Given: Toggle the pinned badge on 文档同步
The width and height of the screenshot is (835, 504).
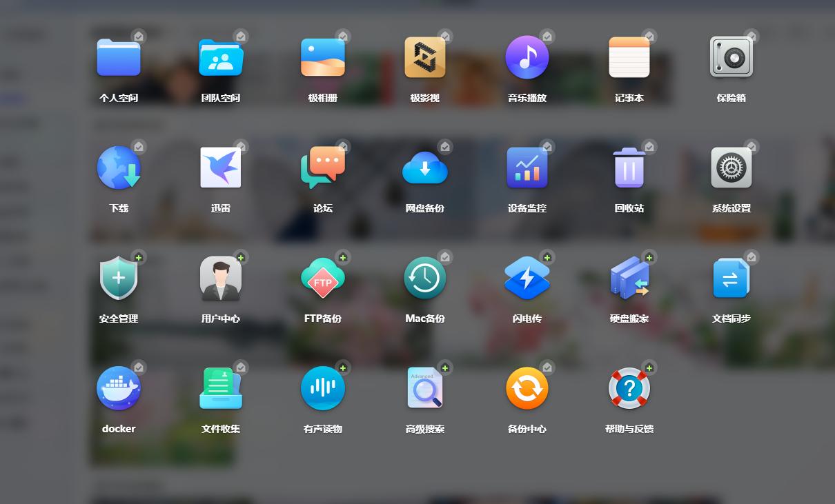Looking at the screenshot, I should pyautogui.click(x=751, y=257).
